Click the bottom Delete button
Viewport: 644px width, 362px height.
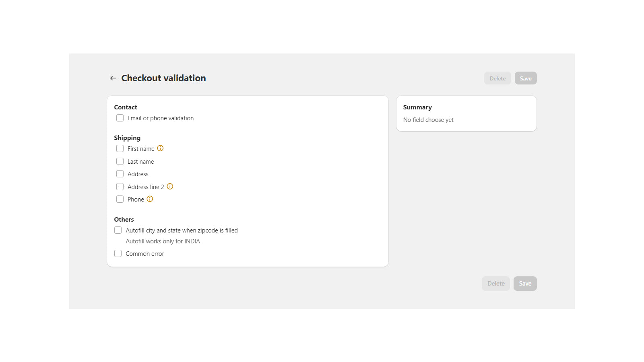click(x=496, y=284)
